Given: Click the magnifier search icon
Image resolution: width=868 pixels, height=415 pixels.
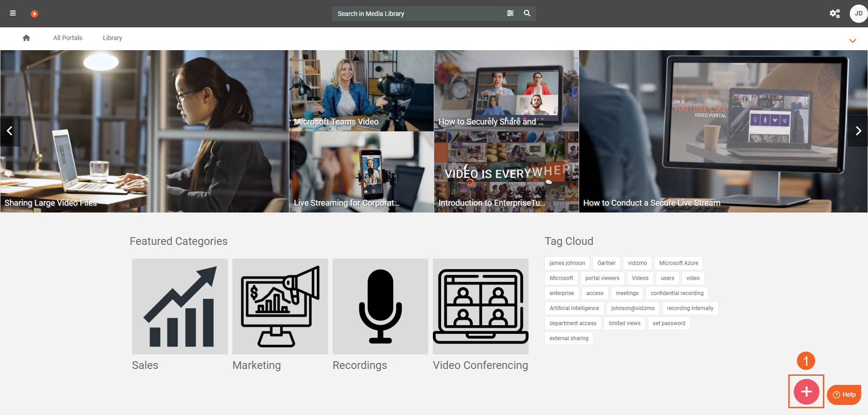Looking at the screenshot, I should (527, 13).
